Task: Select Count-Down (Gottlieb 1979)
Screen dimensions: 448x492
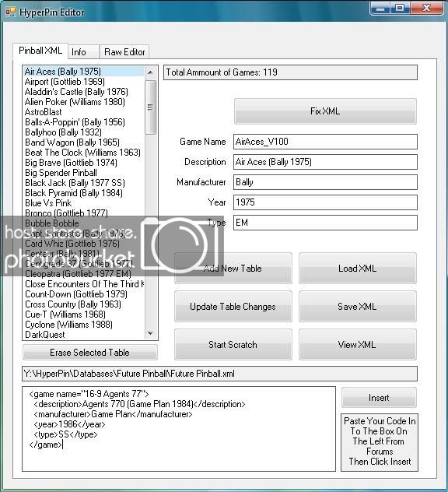Action: 84,294
